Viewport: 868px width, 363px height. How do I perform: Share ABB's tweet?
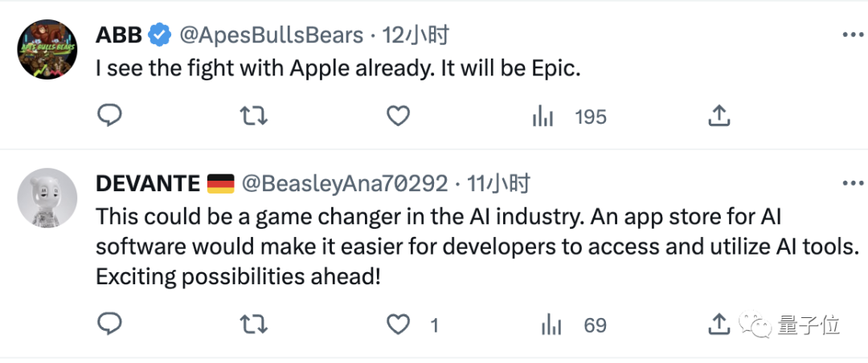pos(718,116)
